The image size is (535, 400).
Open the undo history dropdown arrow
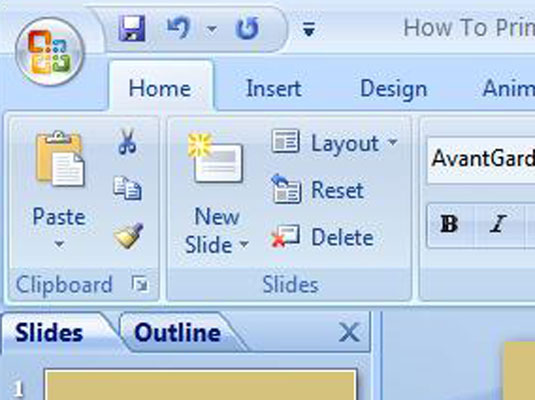[x=212, y=29]
